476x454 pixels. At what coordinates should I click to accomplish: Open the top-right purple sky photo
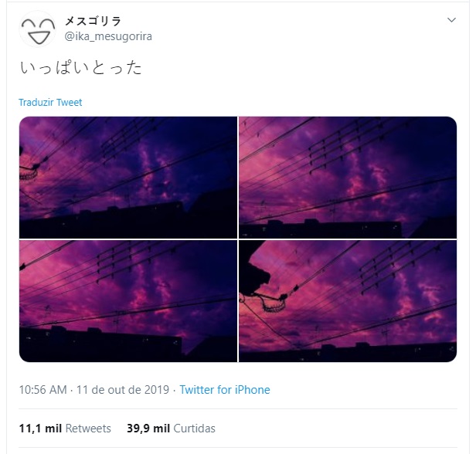[348, 178]
